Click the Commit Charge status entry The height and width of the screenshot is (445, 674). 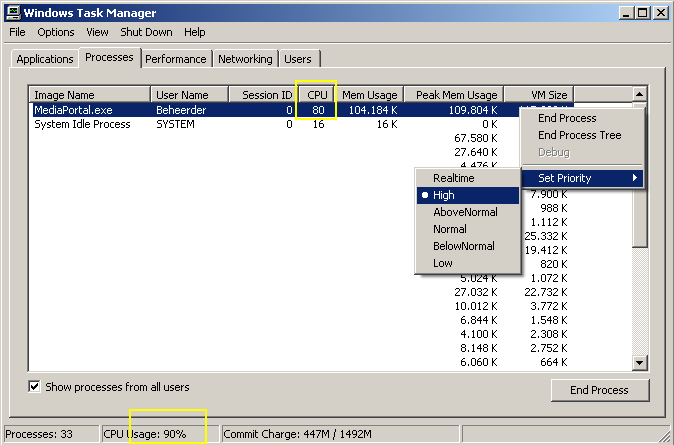coord(341,434)
